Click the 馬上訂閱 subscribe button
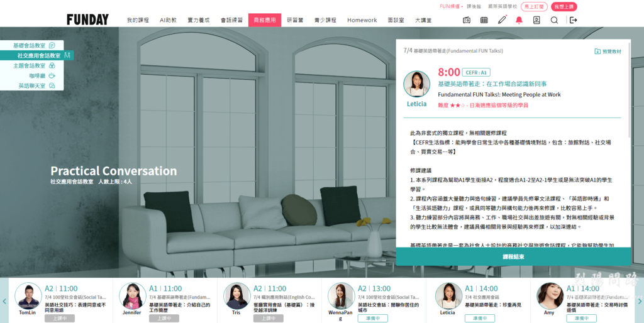The height and width of the screenshot is (323, 644). tap(534, 6)
